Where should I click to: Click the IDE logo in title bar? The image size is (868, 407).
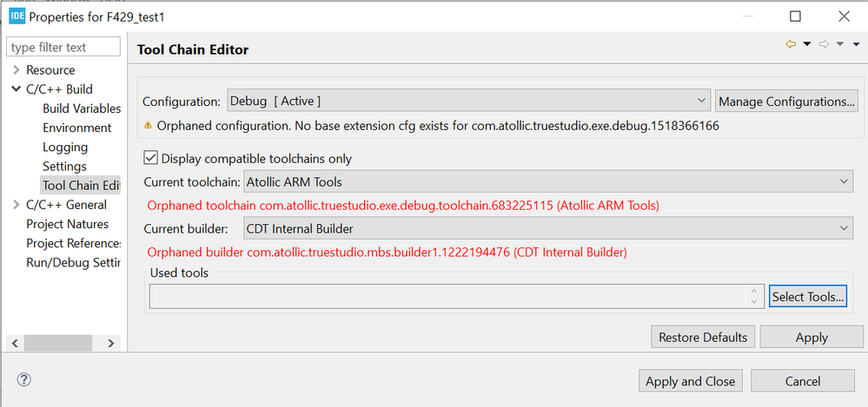click(17, 16)
